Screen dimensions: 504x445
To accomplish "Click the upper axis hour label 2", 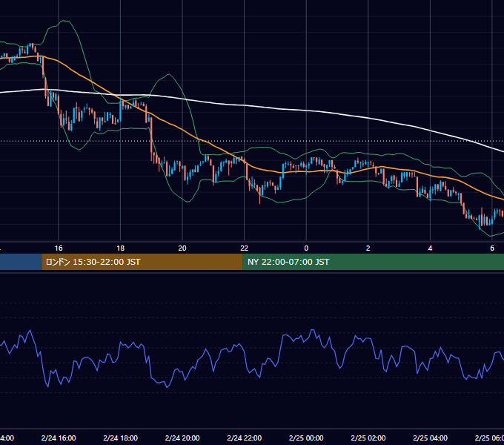I will [368, 248].
